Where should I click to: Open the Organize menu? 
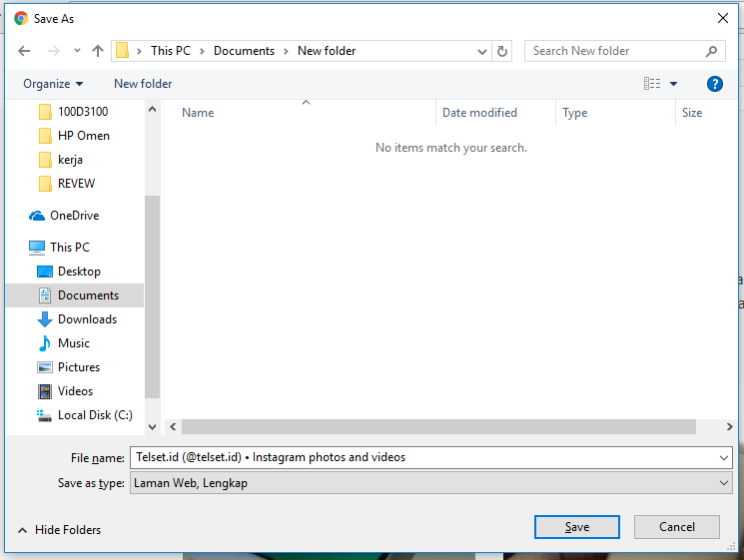[x=53, y=84]
